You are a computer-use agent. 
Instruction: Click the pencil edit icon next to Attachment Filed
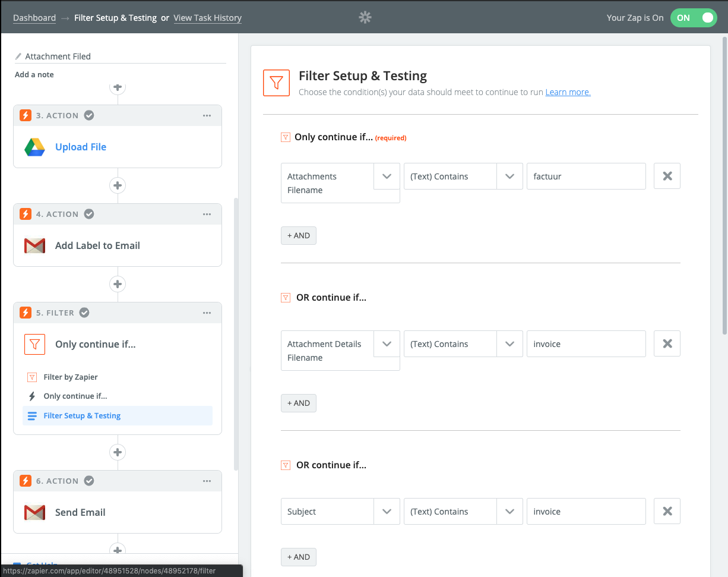click(x=18, y=56)
